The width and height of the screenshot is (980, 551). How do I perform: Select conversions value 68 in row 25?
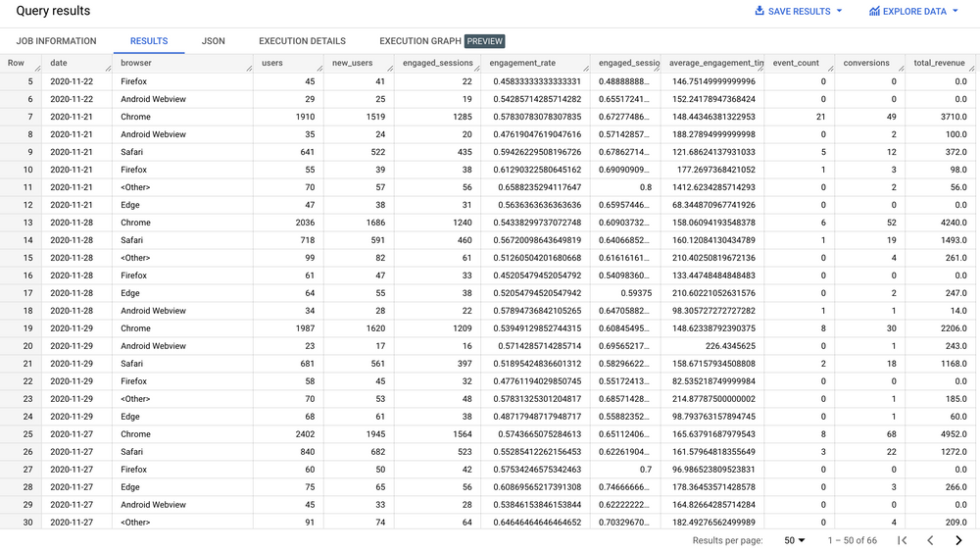click(891, 434)
